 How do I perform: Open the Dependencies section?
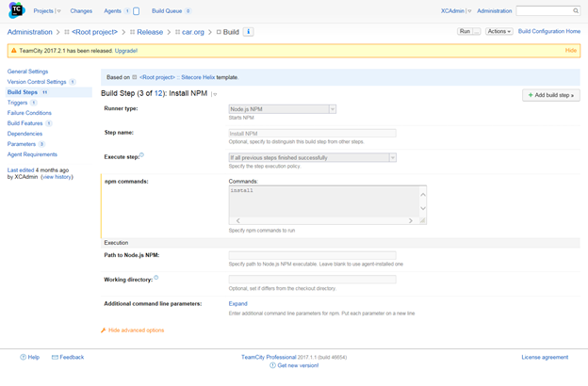[24, 134]
